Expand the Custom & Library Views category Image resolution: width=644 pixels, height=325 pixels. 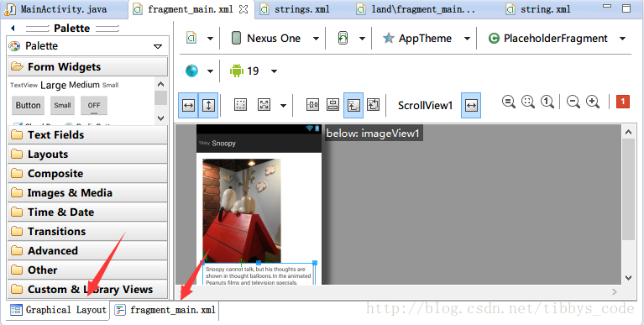(x=87, y=289)
